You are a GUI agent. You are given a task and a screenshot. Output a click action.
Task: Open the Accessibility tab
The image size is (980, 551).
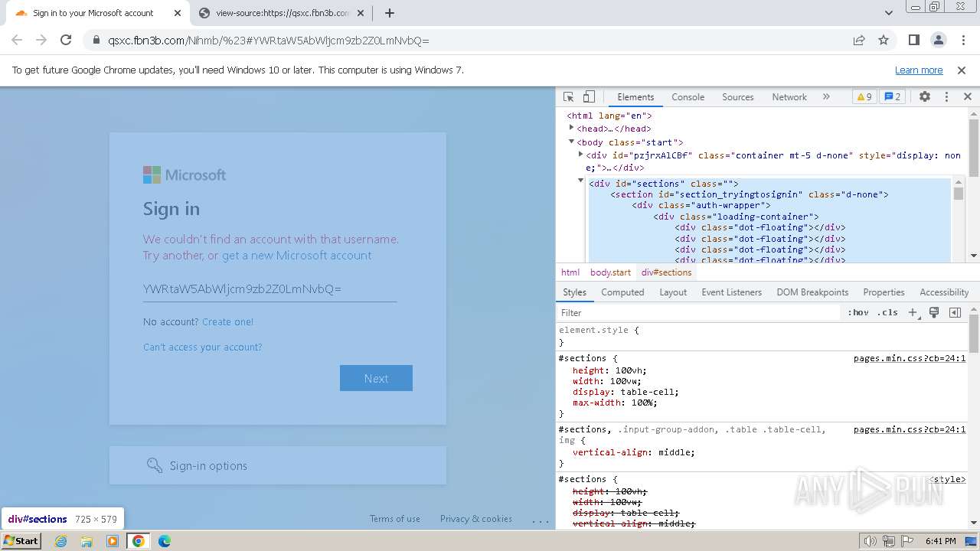[x=944, y=292]
